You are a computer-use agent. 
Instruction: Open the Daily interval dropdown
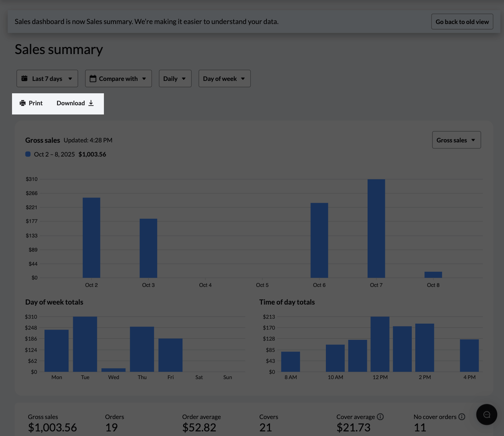[175, 78]
